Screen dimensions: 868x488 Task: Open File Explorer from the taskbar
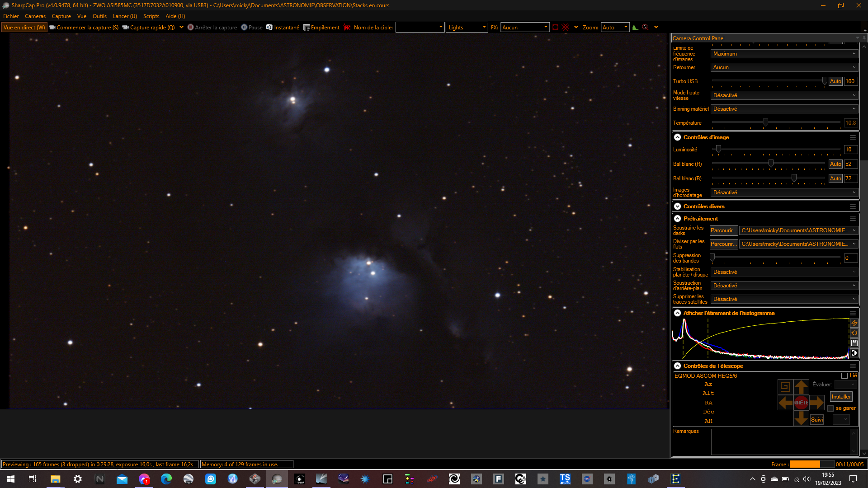coord(55,479)
